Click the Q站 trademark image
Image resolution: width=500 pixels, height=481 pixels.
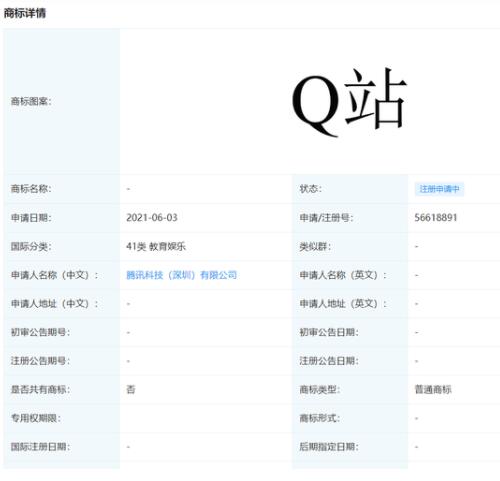(349, 102)
